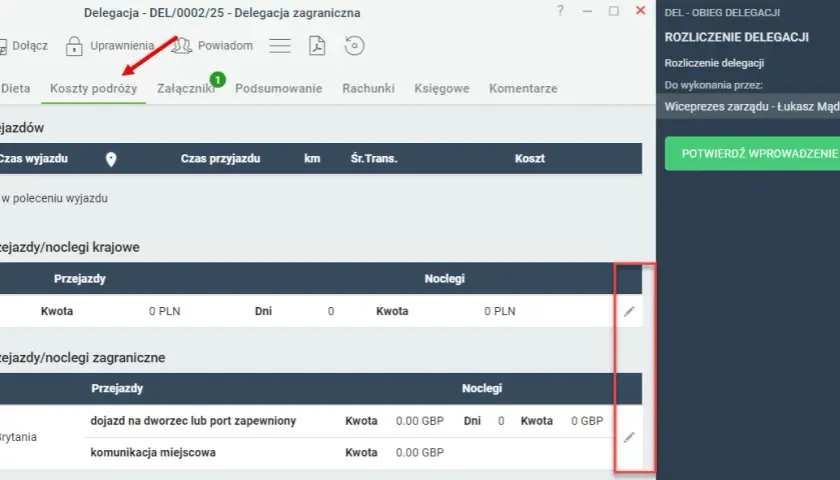Open Uprawnienia padlock icon
This screenshot has width=840, height=480.
click(x=74, y=46)
